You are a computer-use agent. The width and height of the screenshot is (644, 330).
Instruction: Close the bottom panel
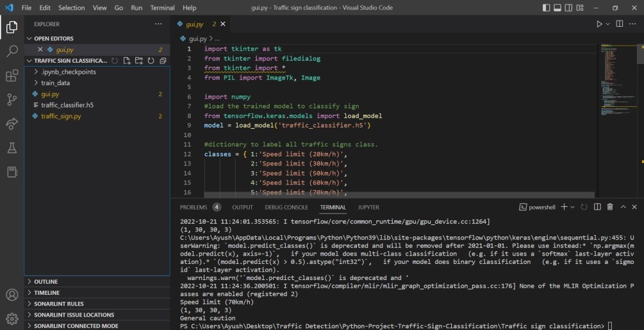coord(634,207)
